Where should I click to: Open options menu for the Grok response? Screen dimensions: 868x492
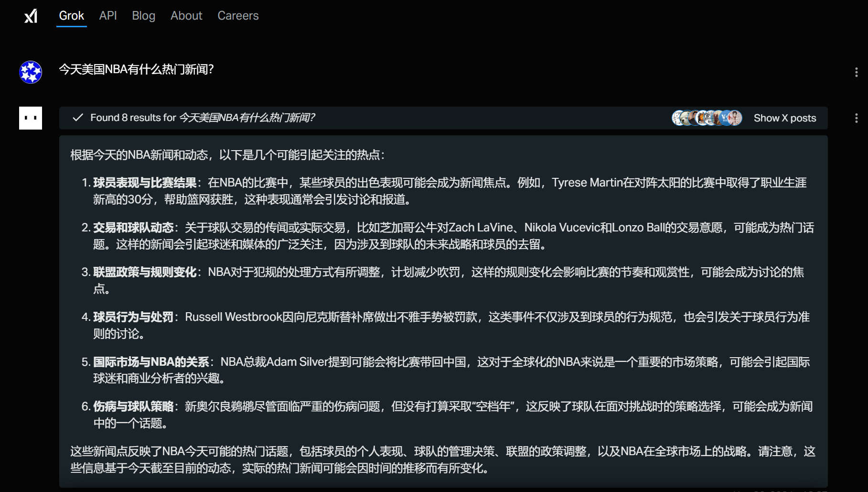pyautogui.click(x=856, y=118)
